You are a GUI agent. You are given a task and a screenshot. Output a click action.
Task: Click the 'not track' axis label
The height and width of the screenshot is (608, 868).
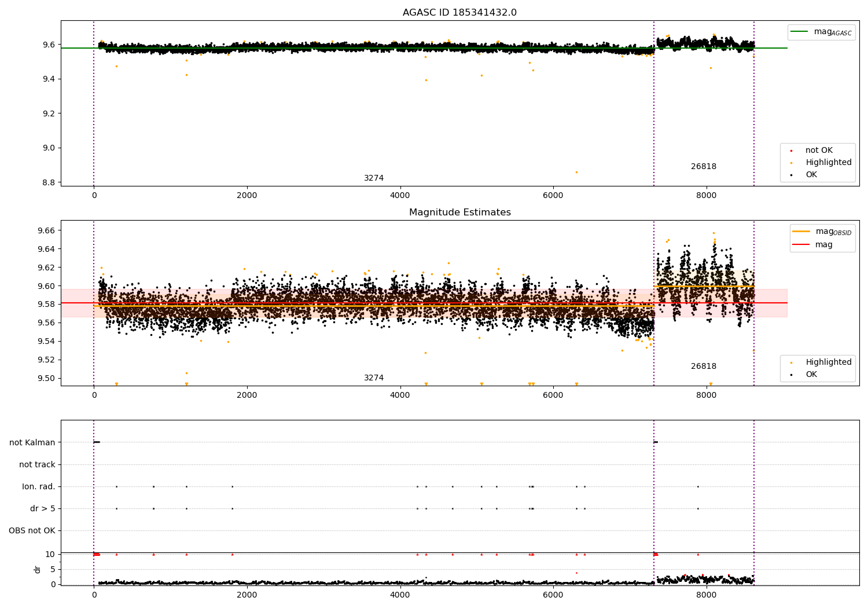pyautogui.click(x=37, y=465)
